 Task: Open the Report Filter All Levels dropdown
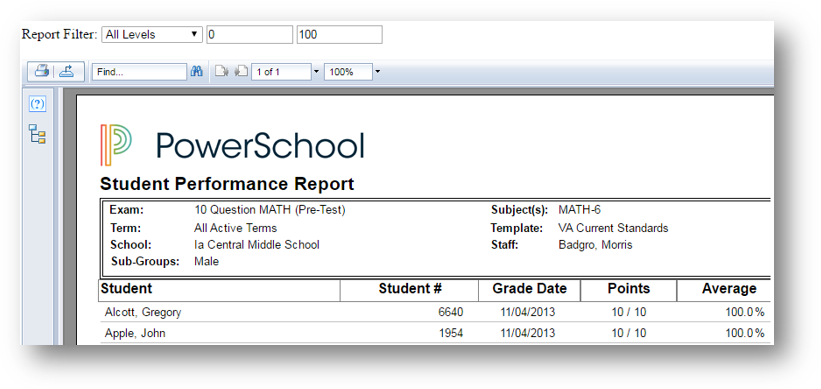152,35
